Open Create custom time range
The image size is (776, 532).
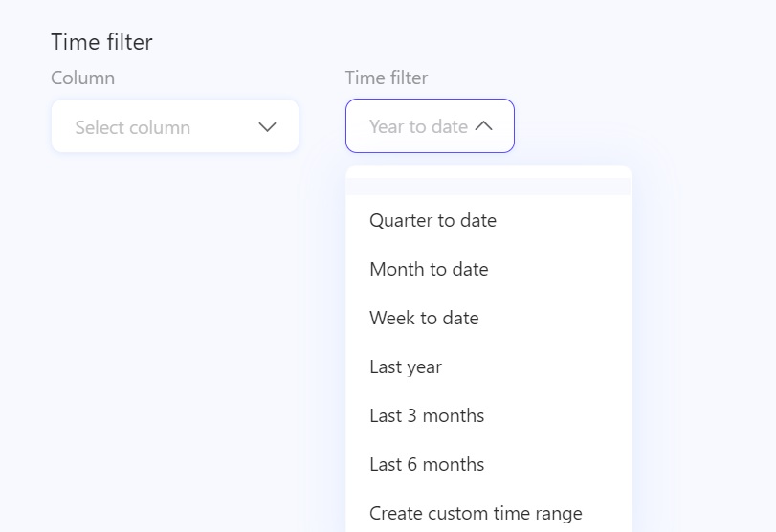(476, 513)
